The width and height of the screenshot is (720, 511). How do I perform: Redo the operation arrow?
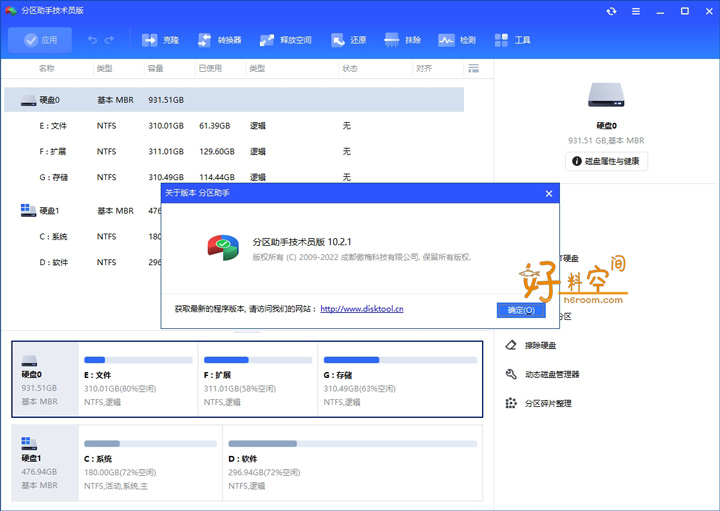tap(109, 40)
